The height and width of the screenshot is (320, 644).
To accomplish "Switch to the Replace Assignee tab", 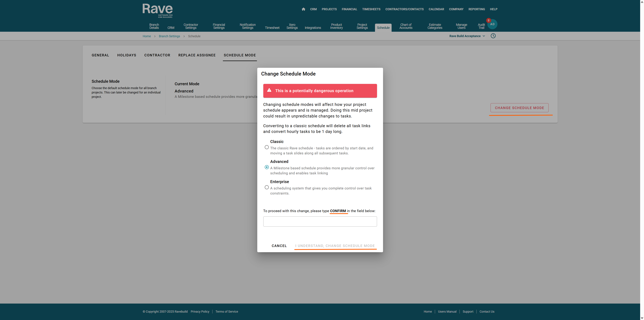I will [x=197, y=55].
